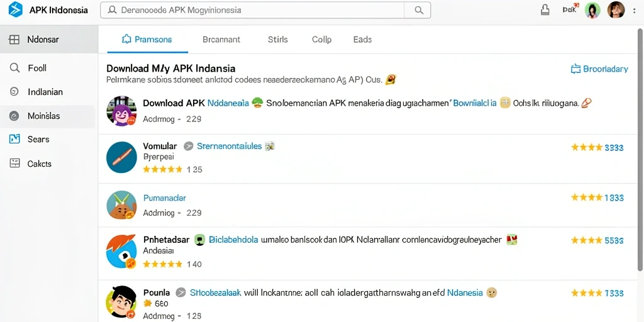Image resolution: width=644 pixels, height=322 pixels.
Task: Click into the APK search field
Action: 252,10
